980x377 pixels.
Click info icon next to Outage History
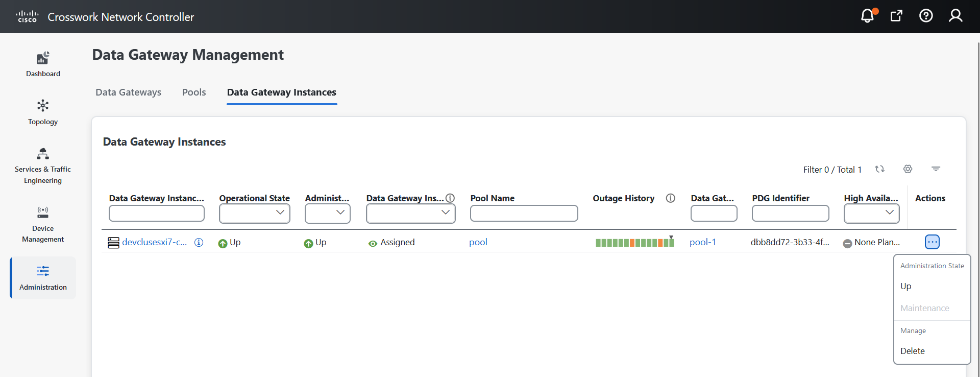tap(671, 198)
